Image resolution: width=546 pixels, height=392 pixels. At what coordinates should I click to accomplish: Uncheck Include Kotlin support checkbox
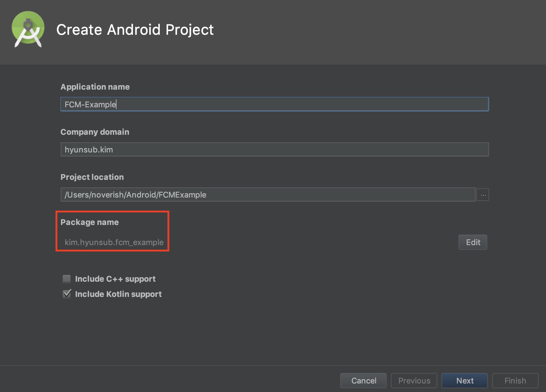pos(66,294)
